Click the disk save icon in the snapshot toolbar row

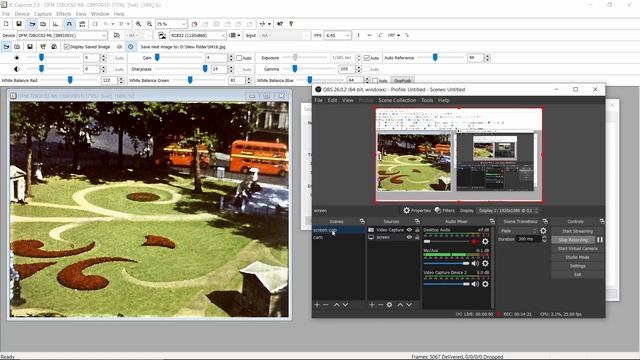coord(30,47)
